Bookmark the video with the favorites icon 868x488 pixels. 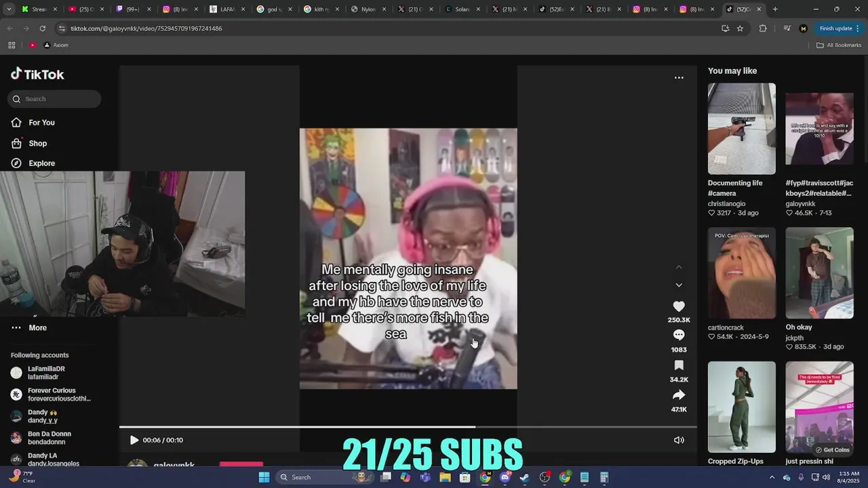[x=679, y=365]
